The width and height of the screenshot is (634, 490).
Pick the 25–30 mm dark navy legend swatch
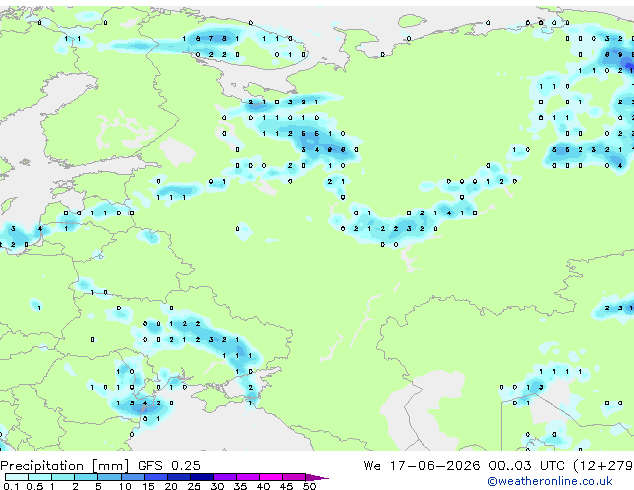pyautogui.click(x=202, y=477)
